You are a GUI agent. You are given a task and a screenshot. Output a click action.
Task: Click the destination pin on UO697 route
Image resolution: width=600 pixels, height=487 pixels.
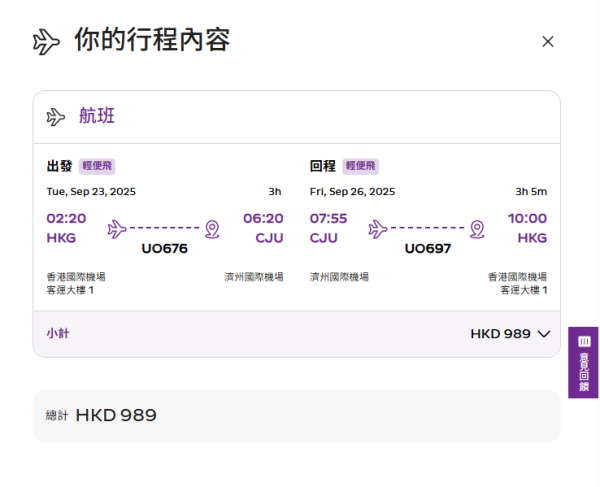(477, 229)
